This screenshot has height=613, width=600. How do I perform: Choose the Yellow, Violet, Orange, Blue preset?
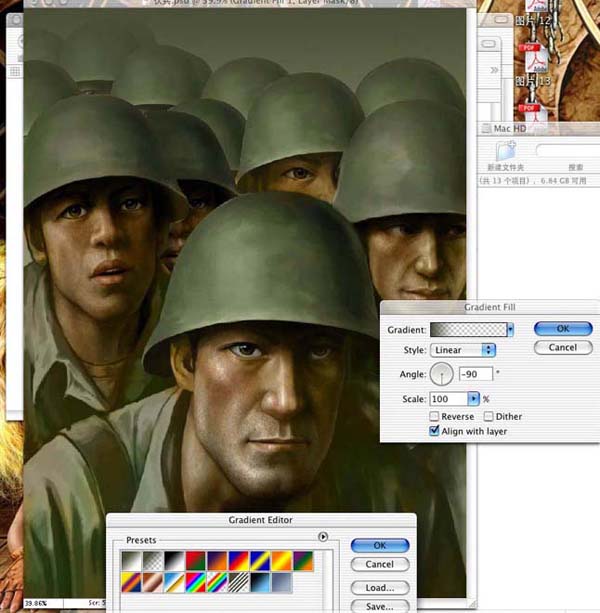(132, 583)
